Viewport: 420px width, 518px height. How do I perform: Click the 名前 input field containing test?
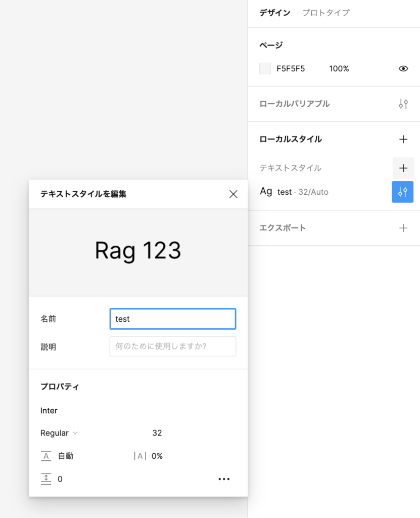(172, 319)
